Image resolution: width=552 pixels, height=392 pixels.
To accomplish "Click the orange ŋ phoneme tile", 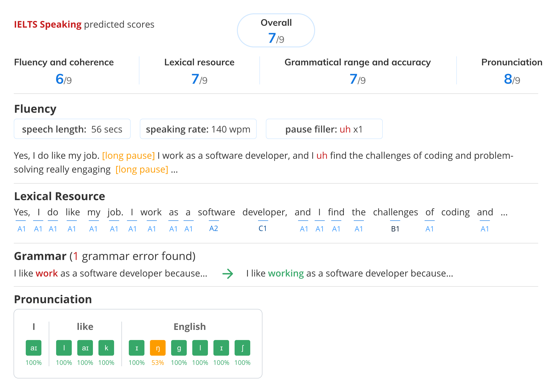I will tap(158, 348).
